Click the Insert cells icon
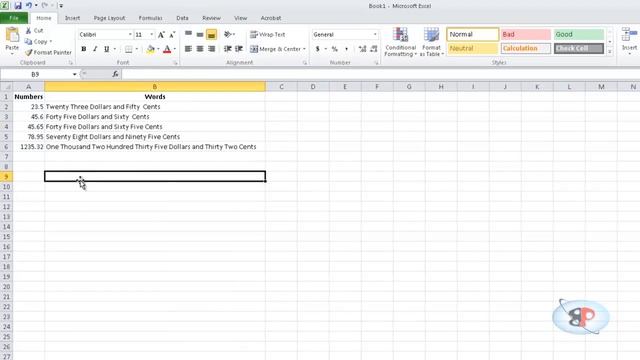This screenshot has height=360, width=640. 629,35
